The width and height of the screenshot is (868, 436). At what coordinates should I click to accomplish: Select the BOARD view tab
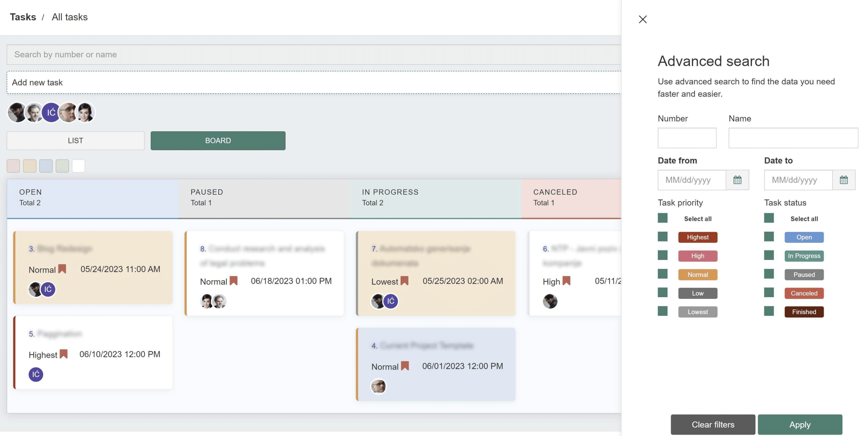(x=218, y=141)
